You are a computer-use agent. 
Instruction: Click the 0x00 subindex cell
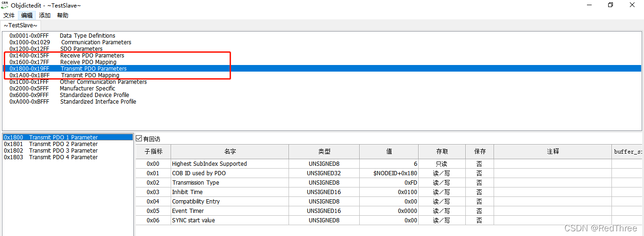(x=153, y=164)
